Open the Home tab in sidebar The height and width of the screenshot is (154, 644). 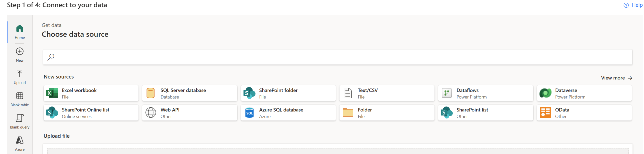(x=20, y=32)
